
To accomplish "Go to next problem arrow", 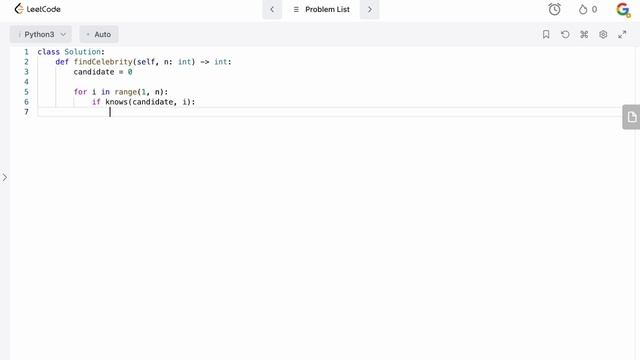I will pos(370,9).
